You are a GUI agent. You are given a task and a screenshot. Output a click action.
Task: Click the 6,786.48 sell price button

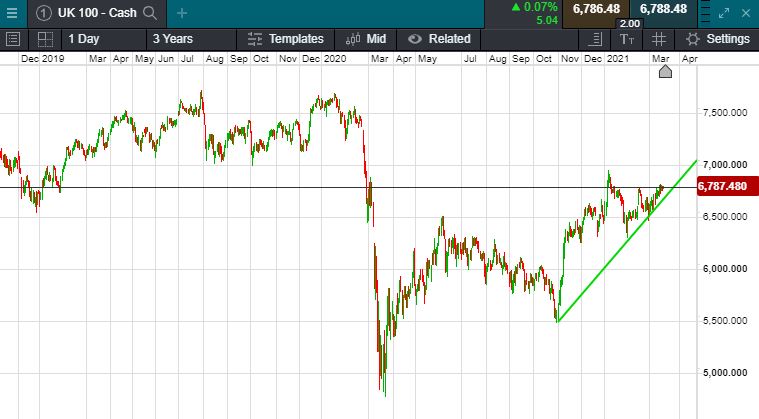point(598,9)
